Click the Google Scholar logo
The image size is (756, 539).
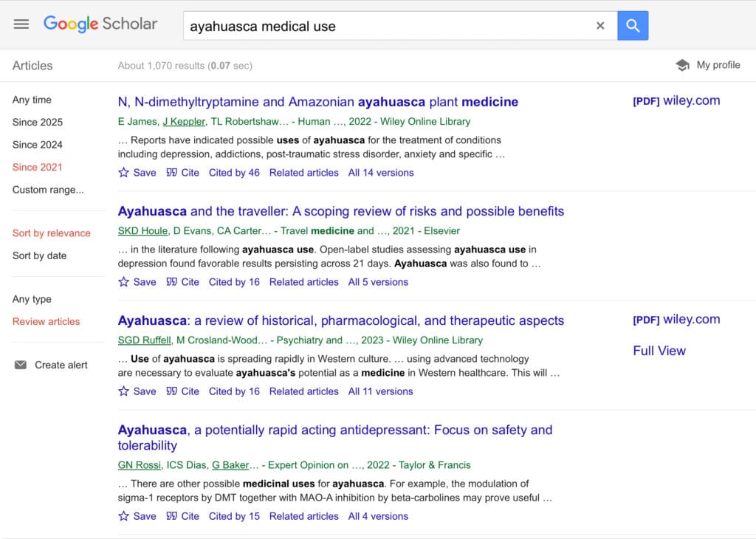pos(100,24)
